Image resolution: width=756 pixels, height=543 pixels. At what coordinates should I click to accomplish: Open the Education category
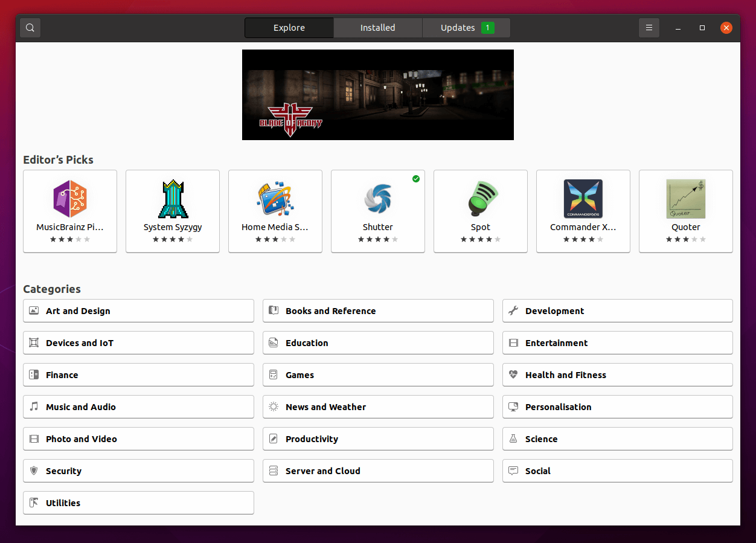[x=378, y=343]
